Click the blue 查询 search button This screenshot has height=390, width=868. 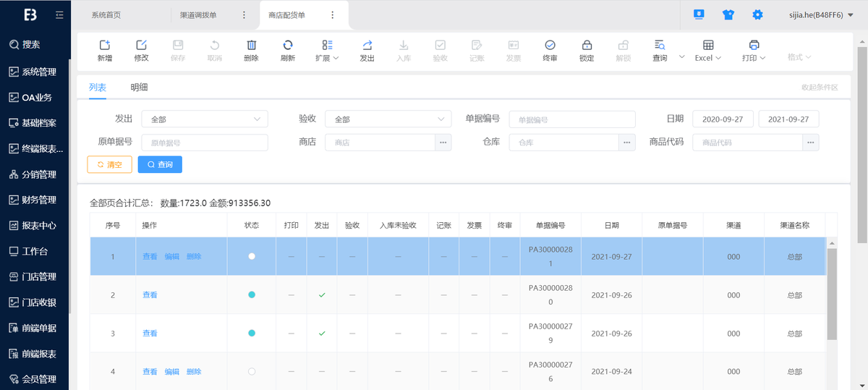click(160, 164)
